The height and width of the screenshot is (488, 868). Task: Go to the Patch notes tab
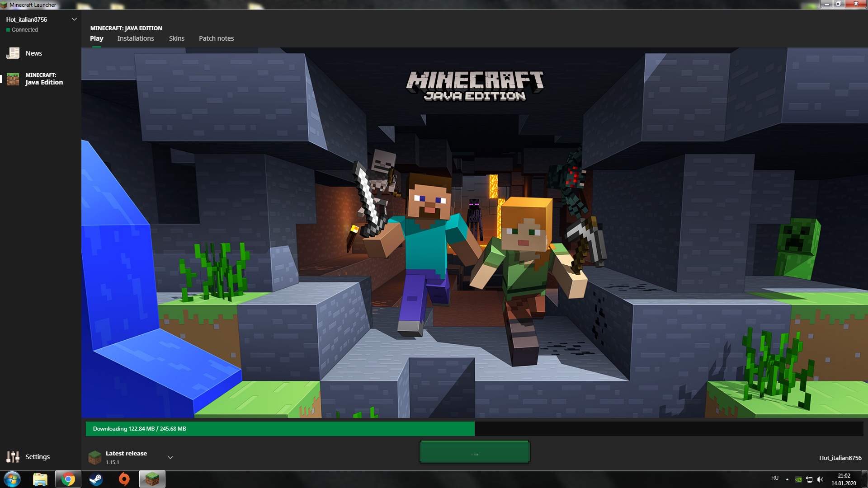(216, 38)
